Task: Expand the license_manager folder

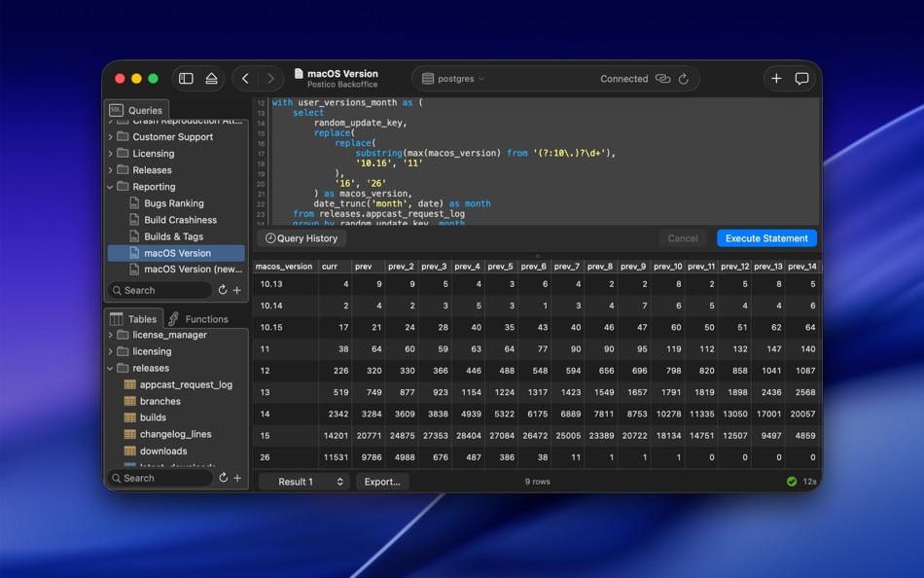Action: [x=110, y=335]
